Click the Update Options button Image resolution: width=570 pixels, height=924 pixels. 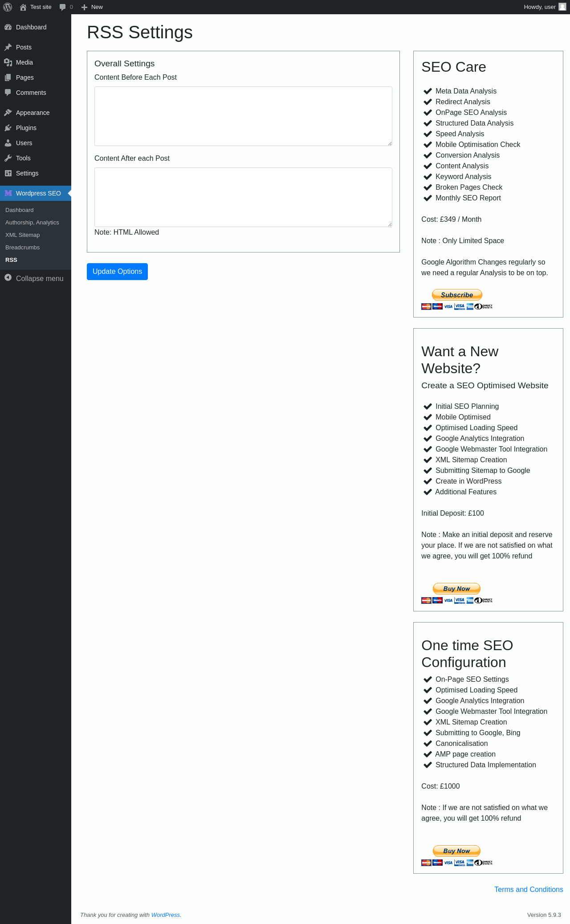(117, 272)
